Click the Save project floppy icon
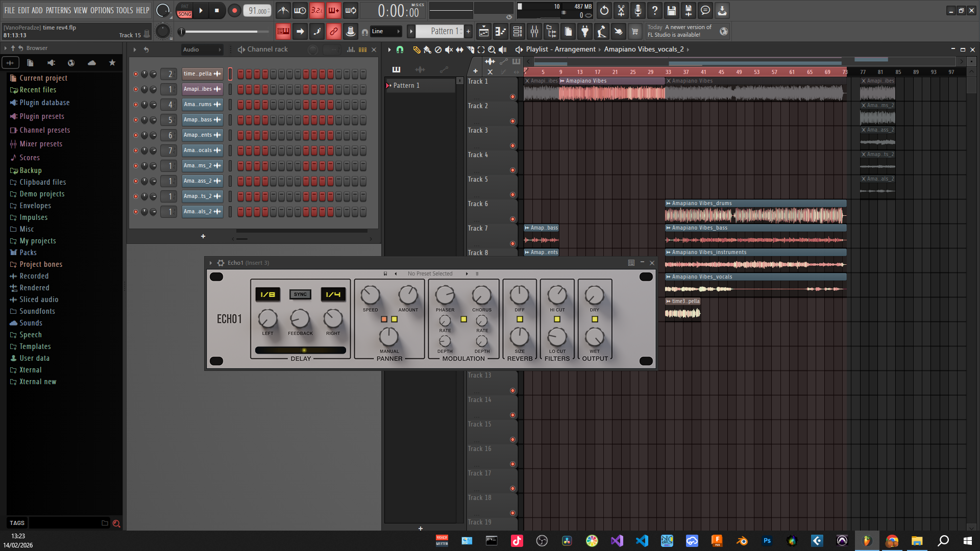Screen dimensions: 980x551 click(x=671, y=10)
